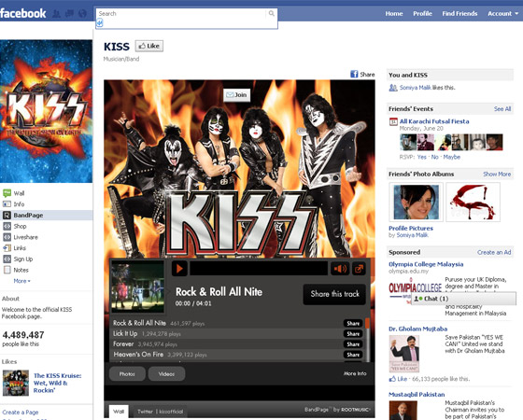Open the red splash photo album thumbnail
This screenshot has width=523, height=420.
[473, 202]
